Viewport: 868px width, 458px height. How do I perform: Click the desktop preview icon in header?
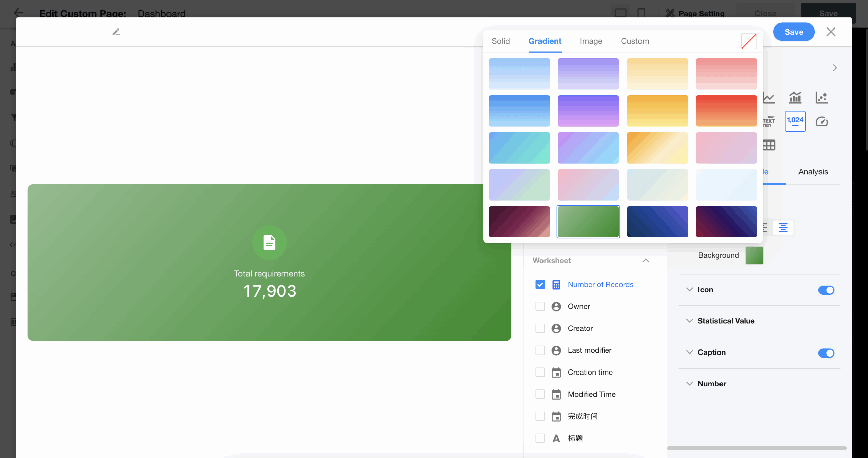point(620,13)
